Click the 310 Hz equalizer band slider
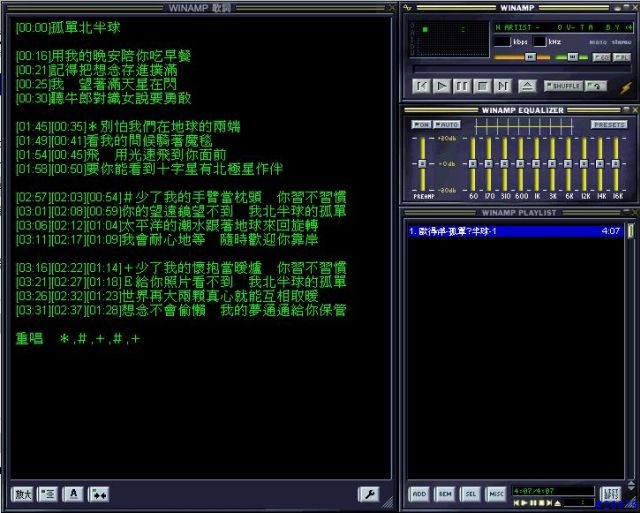The image size is (640, 513). [x=504, y=164]
